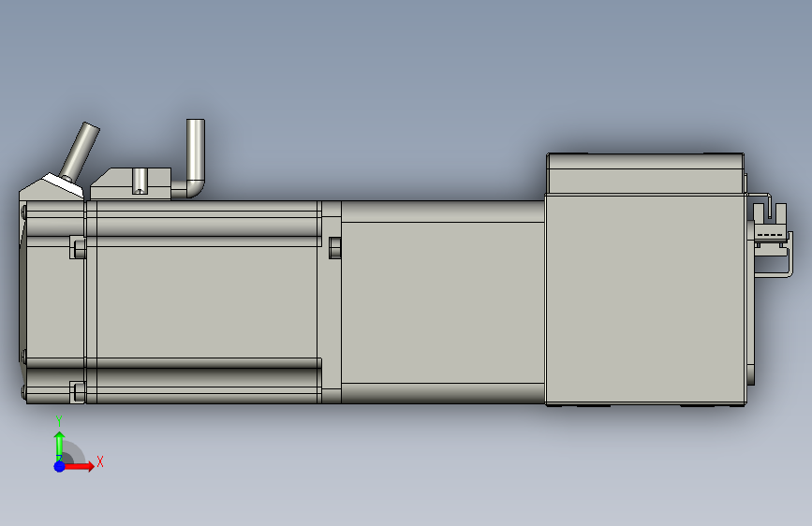Click the blue Z axis dot of the triad
Image resolution: width=812 pixels, height=526 pixels.
coord(60,466)
